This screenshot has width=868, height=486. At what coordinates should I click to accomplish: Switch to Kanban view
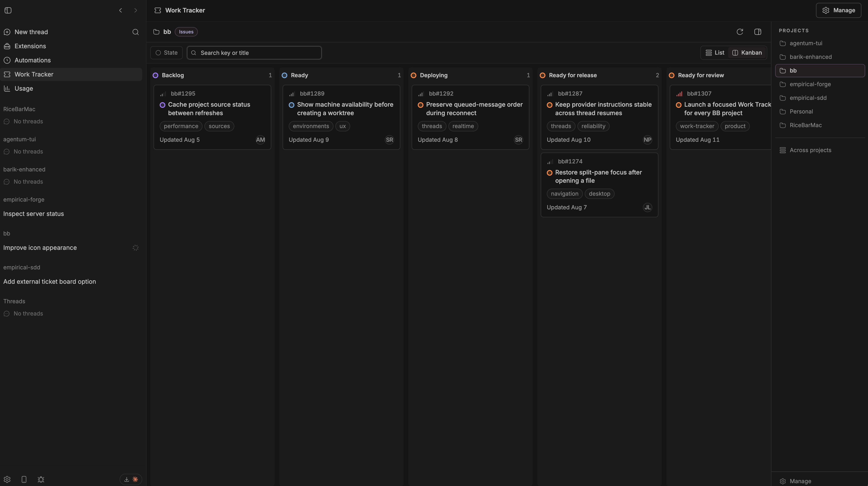click(x=747, y=53)
